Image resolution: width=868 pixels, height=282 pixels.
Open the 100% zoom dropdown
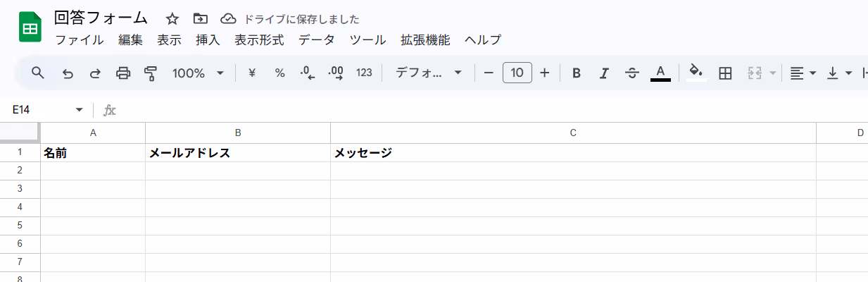[198, 73]
